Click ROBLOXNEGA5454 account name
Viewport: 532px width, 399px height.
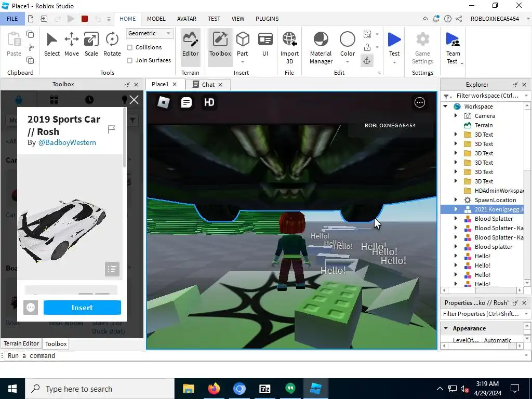(495, 19)
